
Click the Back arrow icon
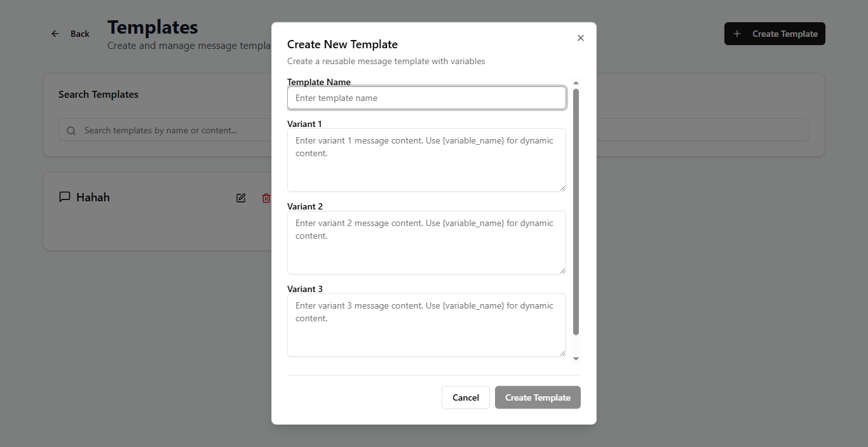click(55, 34)
